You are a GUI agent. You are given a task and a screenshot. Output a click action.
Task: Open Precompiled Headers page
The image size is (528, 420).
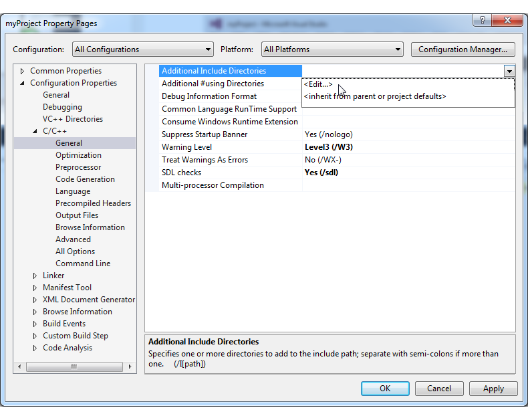94,203
